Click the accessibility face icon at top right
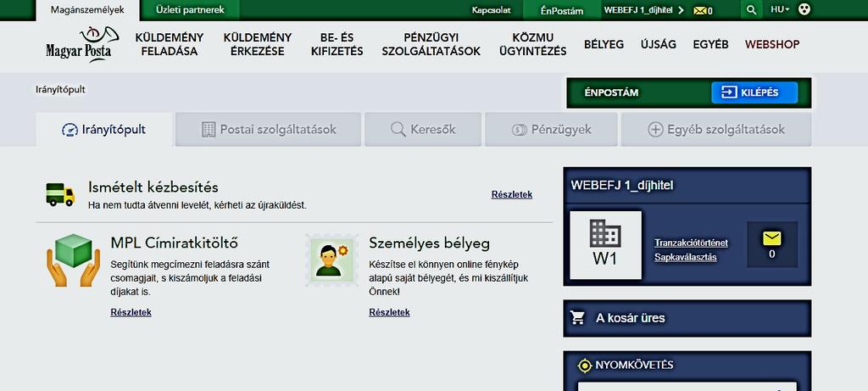Viewport: 868px width, 391px height. click(x=804, y=9)
